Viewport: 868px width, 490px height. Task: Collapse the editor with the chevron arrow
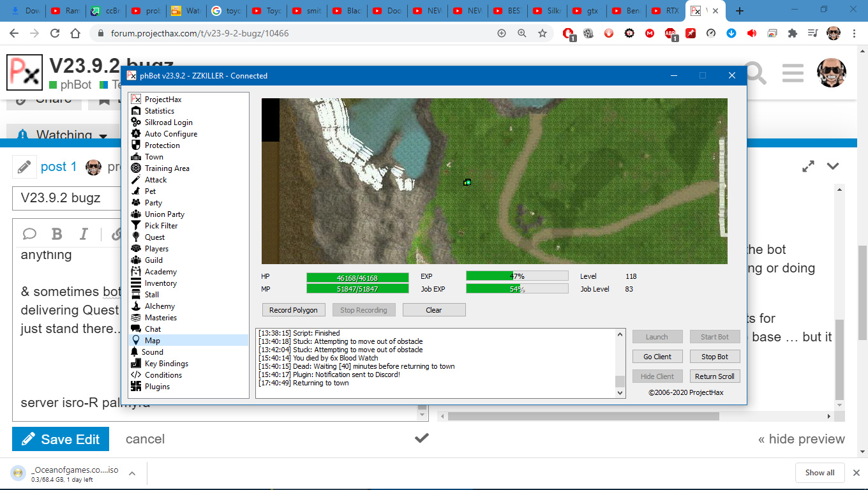point(832,167)
